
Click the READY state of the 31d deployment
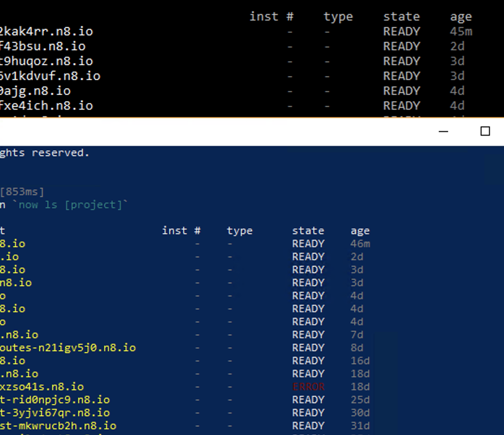pyautogui.click(x=308, y=425)
